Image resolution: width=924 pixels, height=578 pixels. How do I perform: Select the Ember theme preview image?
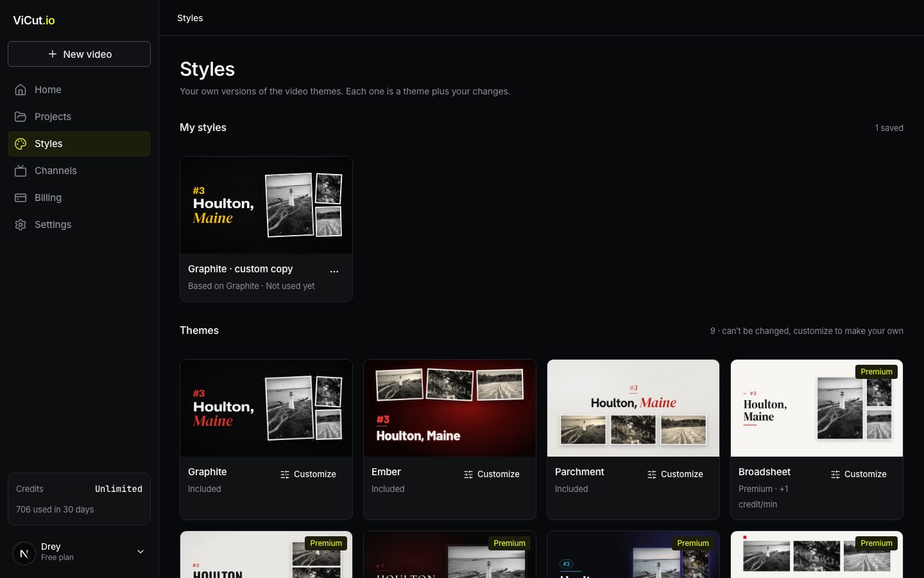pyautogui.click(x=450, y=408)
